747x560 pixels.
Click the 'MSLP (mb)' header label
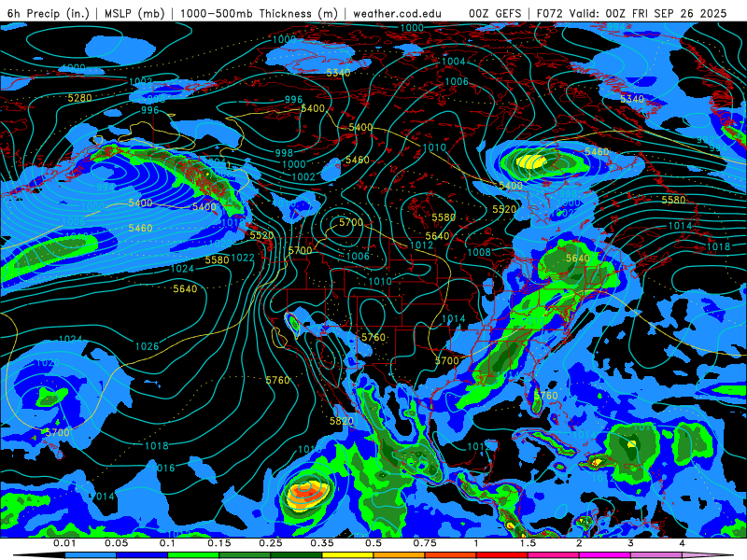point(134,13)
